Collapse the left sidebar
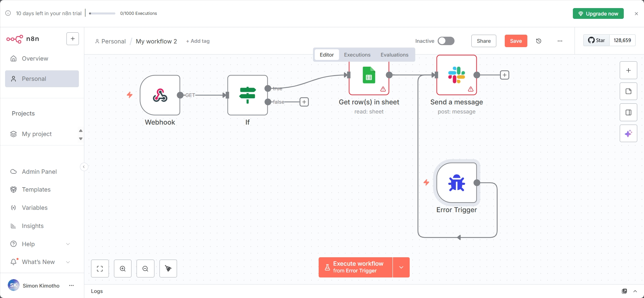The height and width of the screenshot is (298, 644). point(84,167)
